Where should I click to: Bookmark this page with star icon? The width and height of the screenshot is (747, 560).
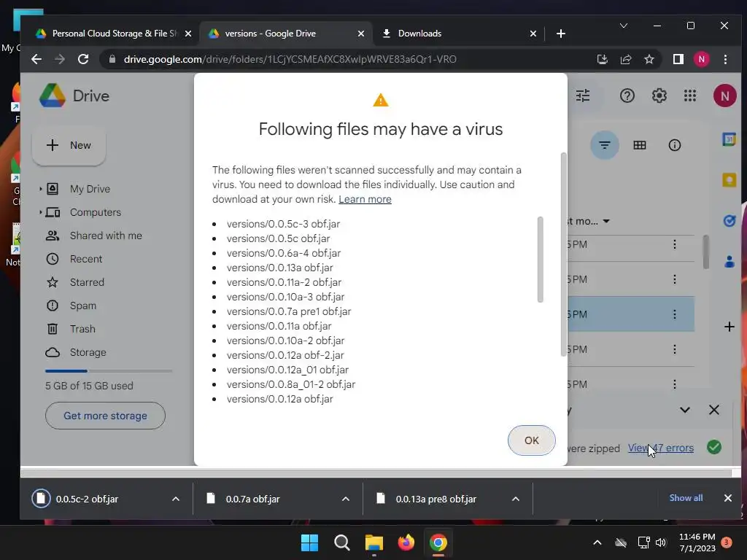click(x=649, y=59)
